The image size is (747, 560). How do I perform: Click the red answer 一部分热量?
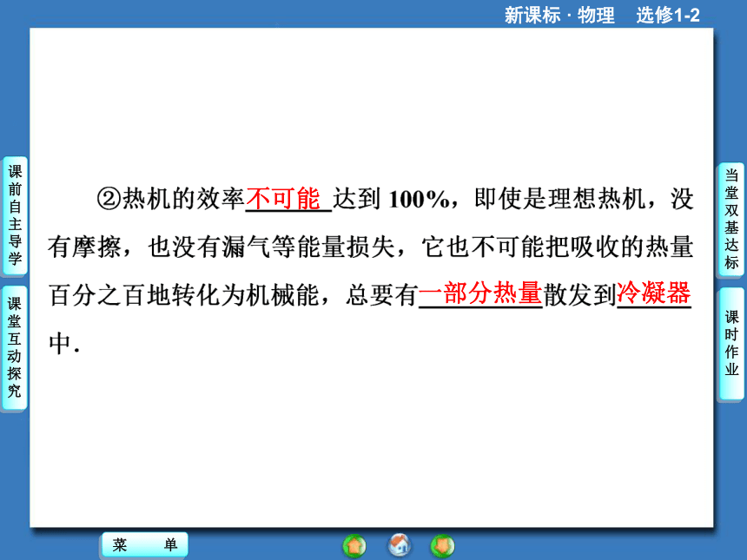pos(480,293)
